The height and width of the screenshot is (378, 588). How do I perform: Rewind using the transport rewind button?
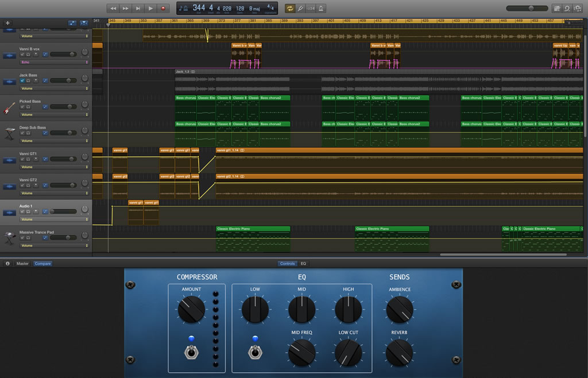pyautogui.click(x=113, y=8)
